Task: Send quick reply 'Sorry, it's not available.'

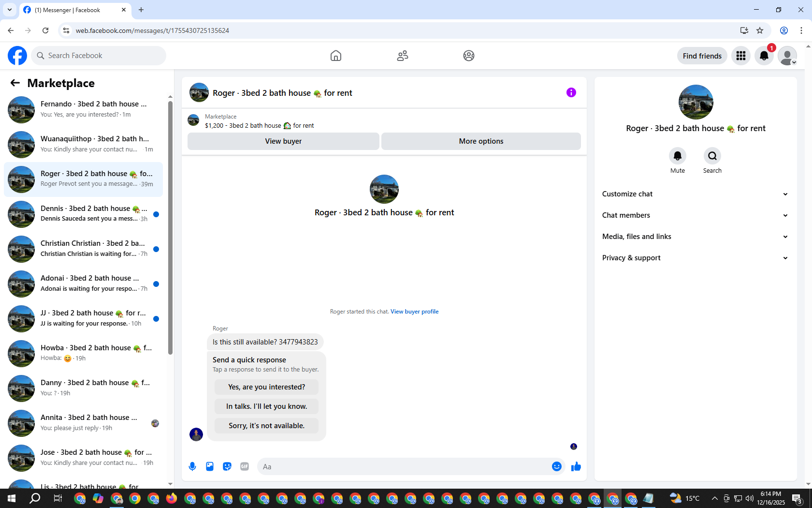Action: click(266, 426)
